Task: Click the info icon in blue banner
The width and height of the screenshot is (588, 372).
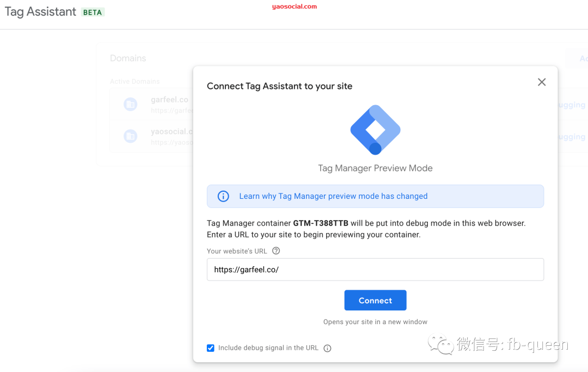Action: pos(223,196)
